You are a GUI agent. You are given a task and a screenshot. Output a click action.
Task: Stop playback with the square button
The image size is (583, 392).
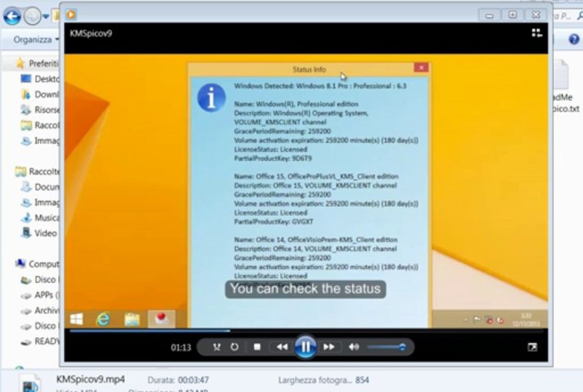(x=257, y=347)
